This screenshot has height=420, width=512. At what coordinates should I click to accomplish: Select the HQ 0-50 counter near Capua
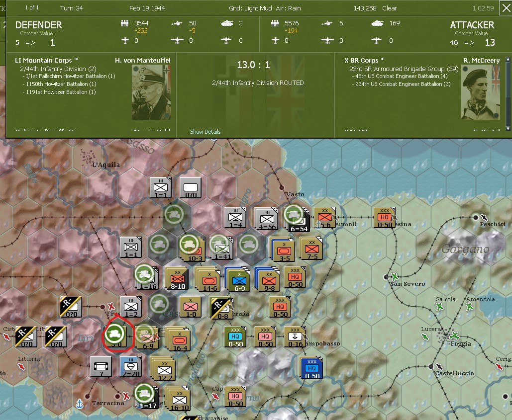pos(235,396)
